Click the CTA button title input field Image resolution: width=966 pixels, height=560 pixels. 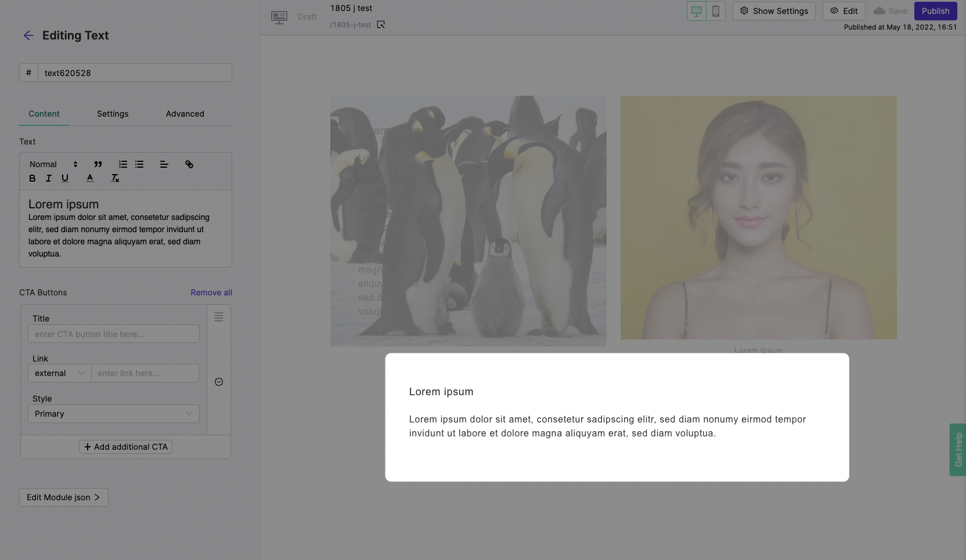click(114, 334)
